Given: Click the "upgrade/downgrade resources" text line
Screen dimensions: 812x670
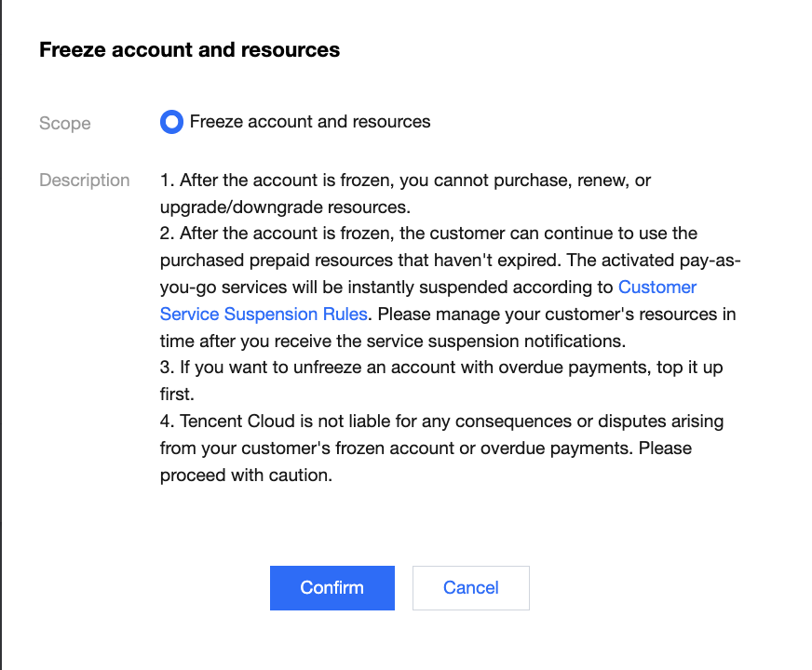Looking at the screenshot, I should 285,206.
